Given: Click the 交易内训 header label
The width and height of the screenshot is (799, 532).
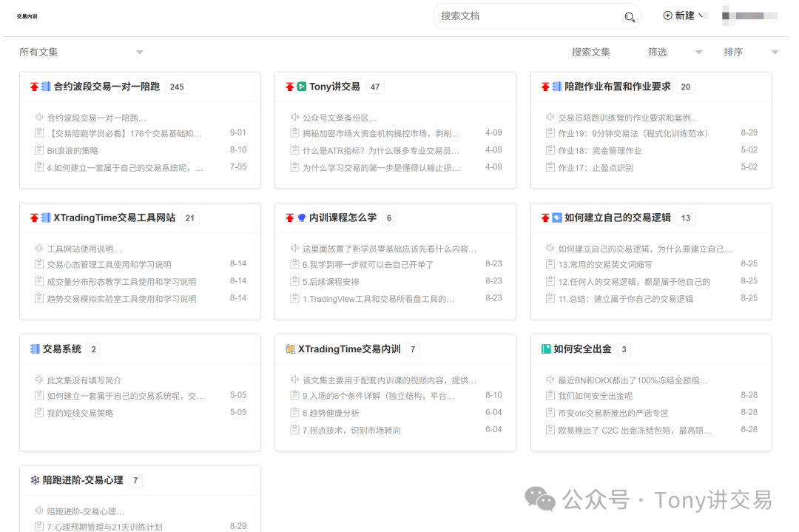Looking at the screenshot, I should click(27, 16).
